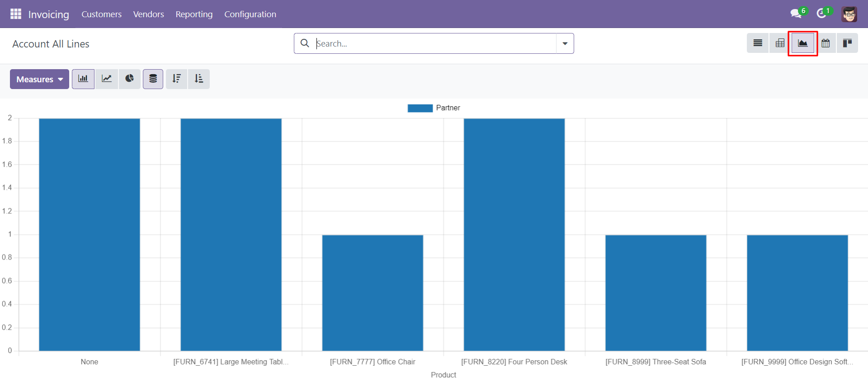The height and width of the screenshot is (382, 868).
Task: Click the Search input field
Action: (435, 43)
